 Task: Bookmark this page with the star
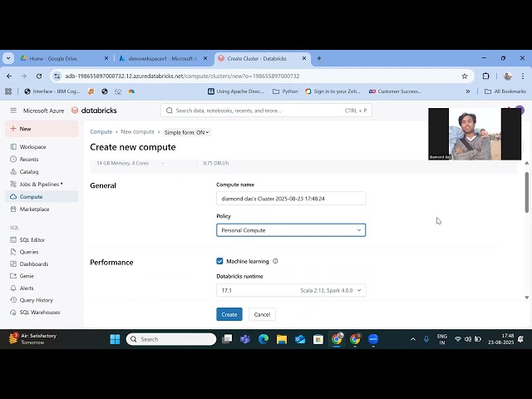(x=465, y=76)
